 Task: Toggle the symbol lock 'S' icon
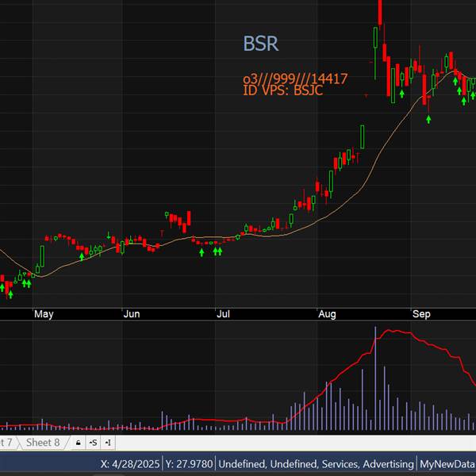[93, 443]
